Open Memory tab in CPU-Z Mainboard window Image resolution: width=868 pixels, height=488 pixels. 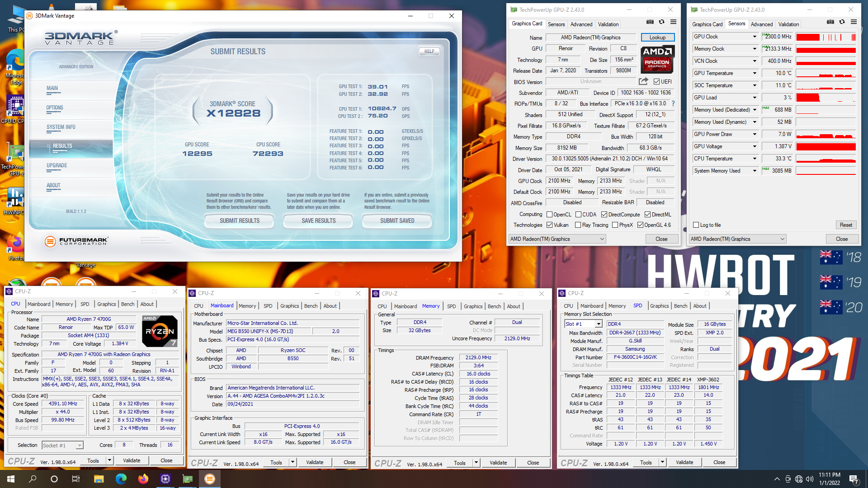tap(247, 306)
